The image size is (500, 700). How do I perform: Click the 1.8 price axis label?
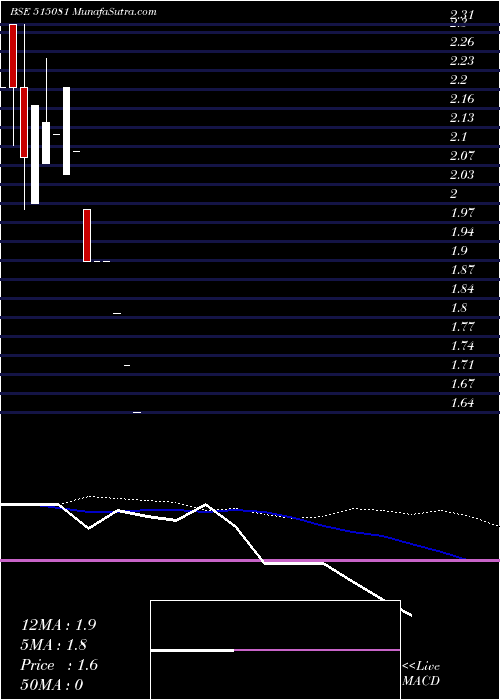coord(458,308)
